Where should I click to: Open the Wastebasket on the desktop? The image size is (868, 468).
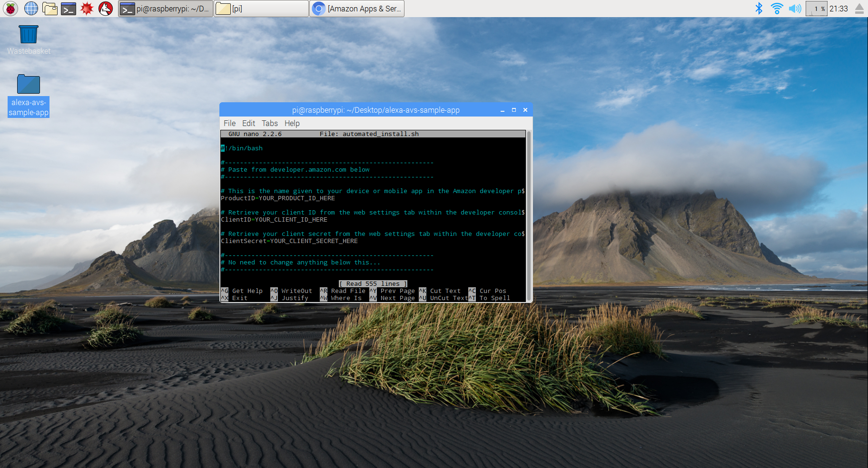pyautogui.click(x=28, y=33)
